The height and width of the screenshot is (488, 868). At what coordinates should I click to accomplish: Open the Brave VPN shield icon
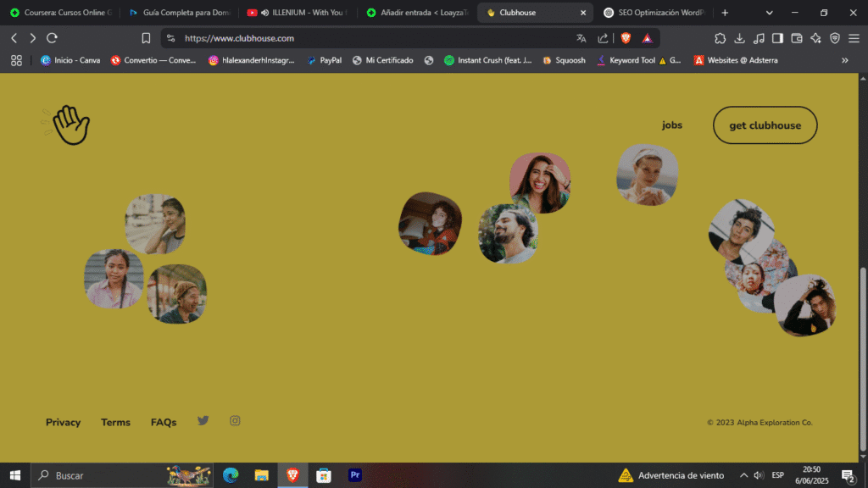pyautogui.click(x=835, y=38)
